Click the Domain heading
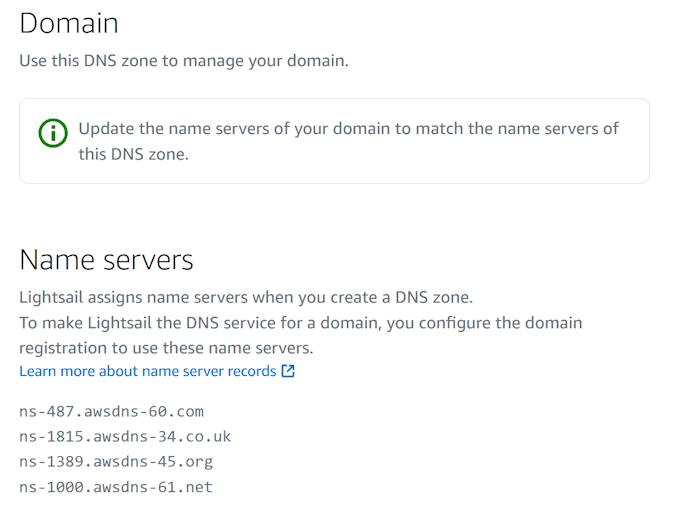700x512 pixels. coord(68,23)
